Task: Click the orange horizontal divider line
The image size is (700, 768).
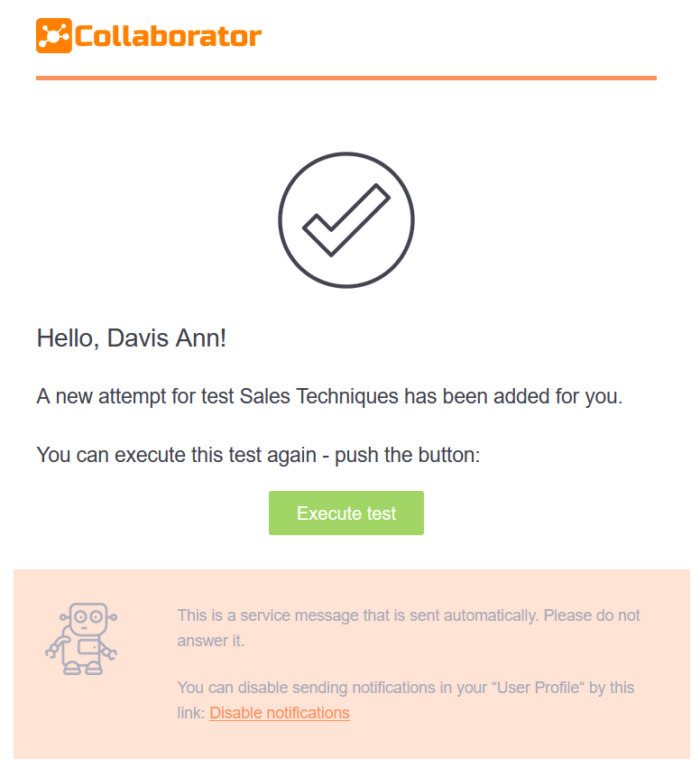Action: (346, 79)
